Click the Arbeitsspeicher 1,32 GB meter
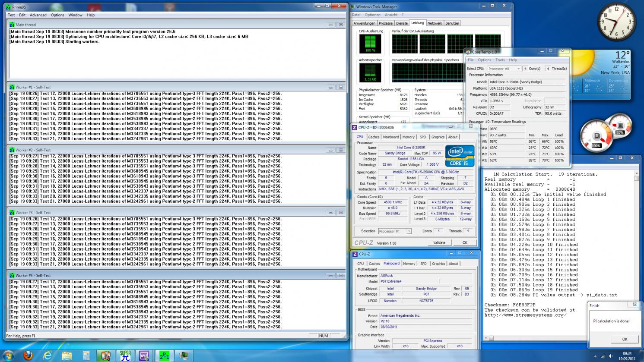Image resolution: width=644 pixels, height=362 pixels. pos(371,72)
